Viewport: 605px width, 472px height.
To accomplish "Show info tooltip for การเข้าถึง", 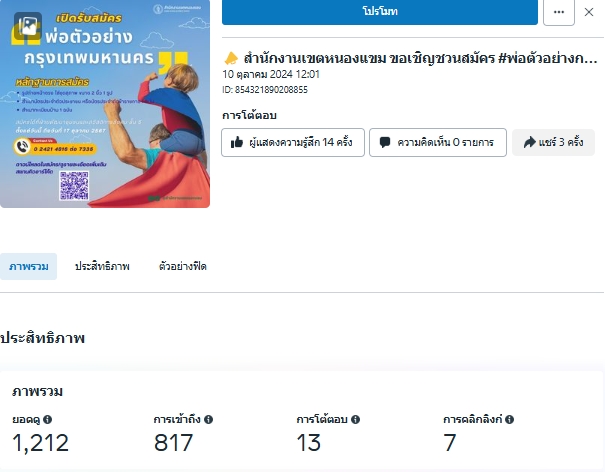I will click(x=209, y=420).
